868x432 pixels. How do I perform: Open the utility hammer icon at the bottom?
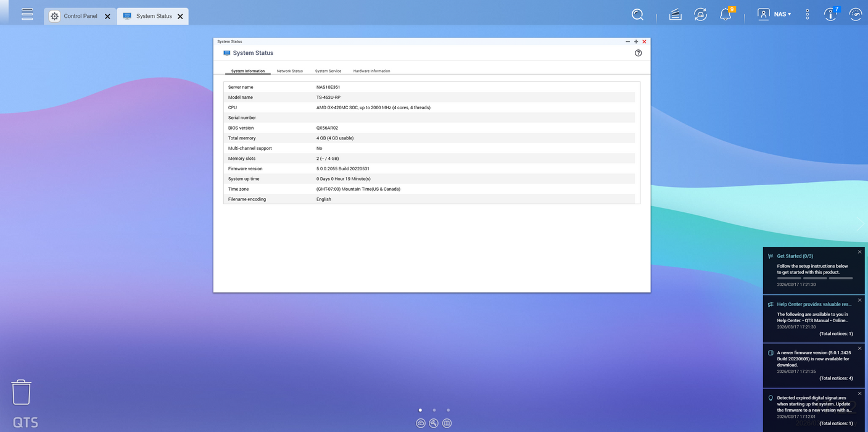434,423
